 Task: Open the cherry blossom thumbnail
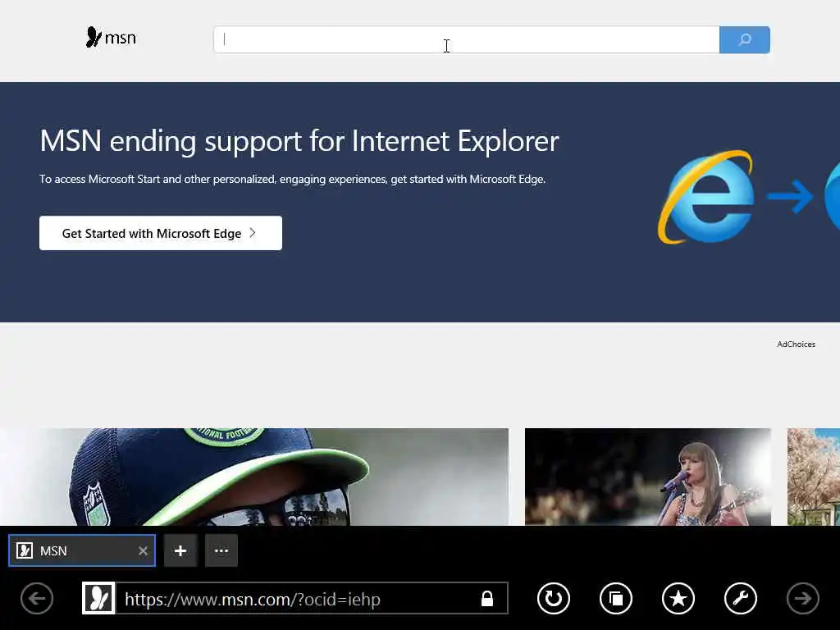[x=813, y=477]
